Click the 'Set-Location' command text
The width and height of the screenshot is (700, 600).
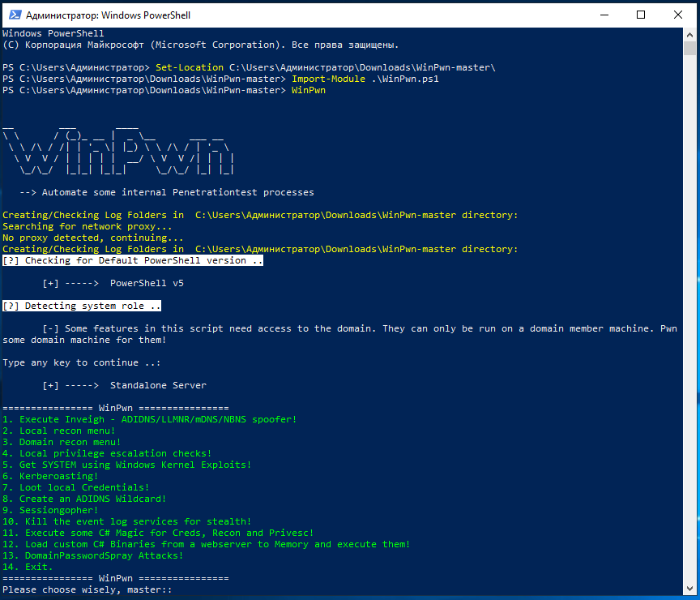(x=190, y=67)
